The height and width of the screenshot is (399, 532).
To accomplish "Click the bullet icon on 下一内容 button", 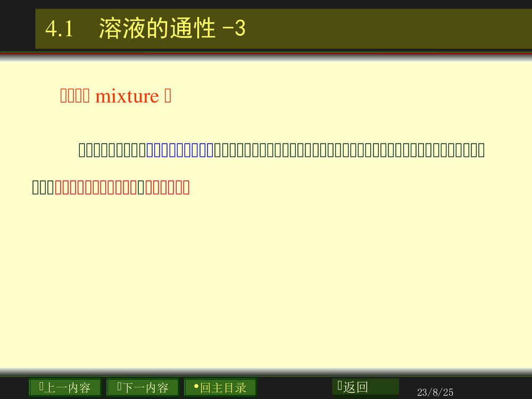I will [x=118, y=387].
